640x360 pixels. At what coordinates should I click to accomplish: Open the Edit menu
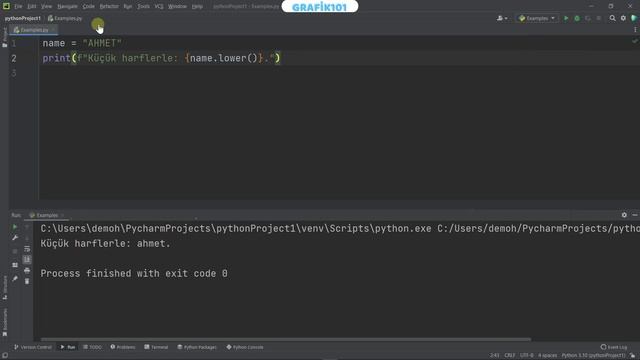(x=32, y=7)
